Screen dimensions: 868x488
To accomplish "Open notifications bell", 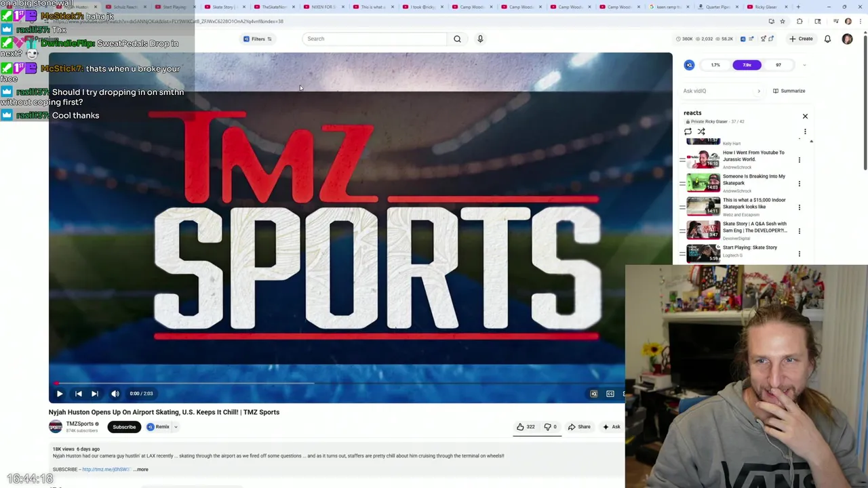I will 827,39.
